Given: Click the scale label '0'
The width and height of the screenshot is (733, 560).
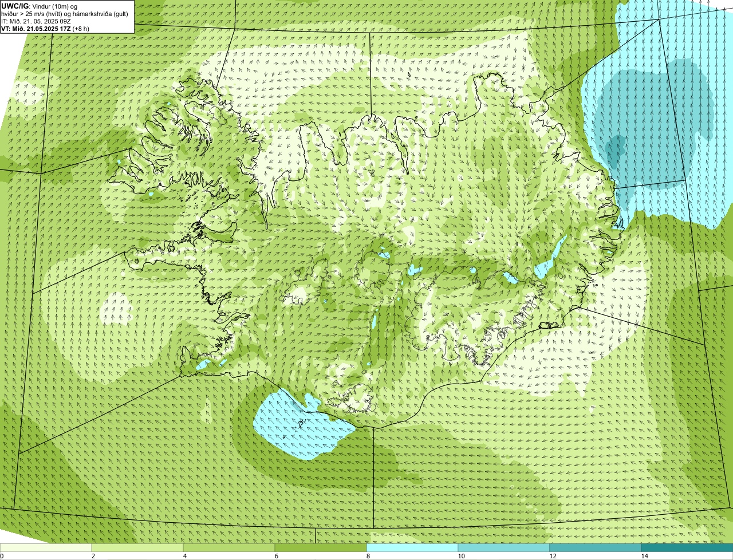Looking at the screenshot, I should click(x=2, y=556).
